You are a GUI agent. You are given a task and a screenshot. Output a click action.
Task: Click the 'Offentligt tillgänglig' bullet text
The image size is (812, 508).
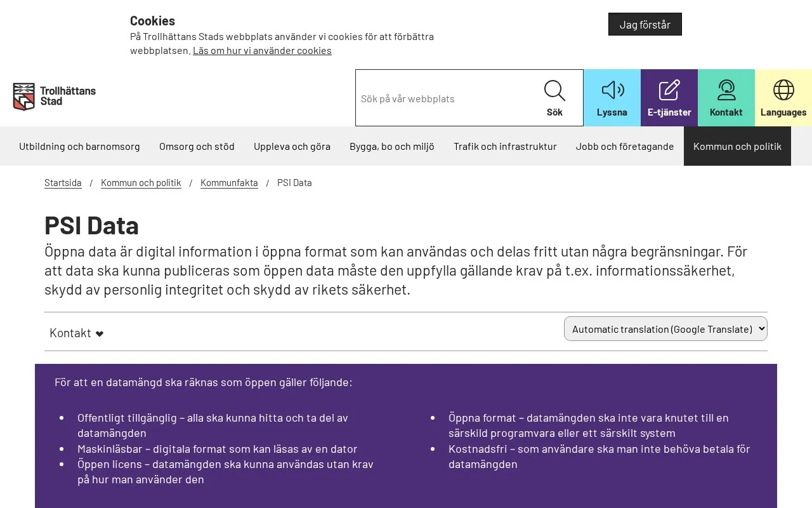213,425
